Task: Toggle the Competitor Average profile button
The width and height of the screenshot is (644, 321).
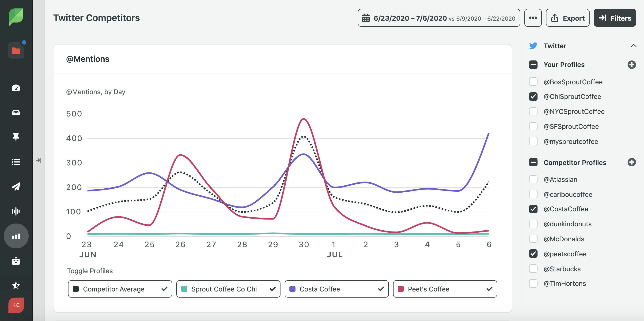Action: tap(120, 289)
